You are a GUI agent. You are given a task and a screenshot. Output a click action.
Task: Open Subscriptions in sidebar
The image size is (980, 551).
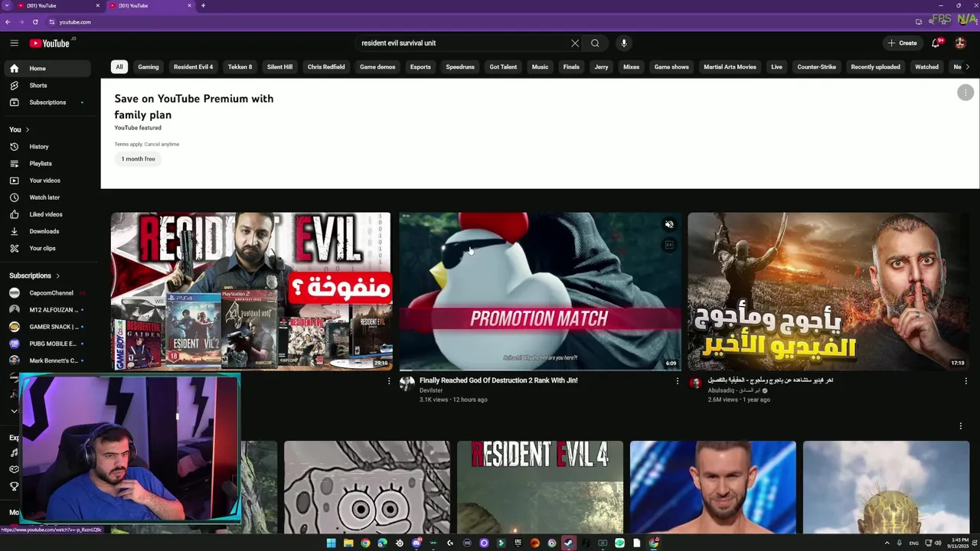tap(49, 102)
